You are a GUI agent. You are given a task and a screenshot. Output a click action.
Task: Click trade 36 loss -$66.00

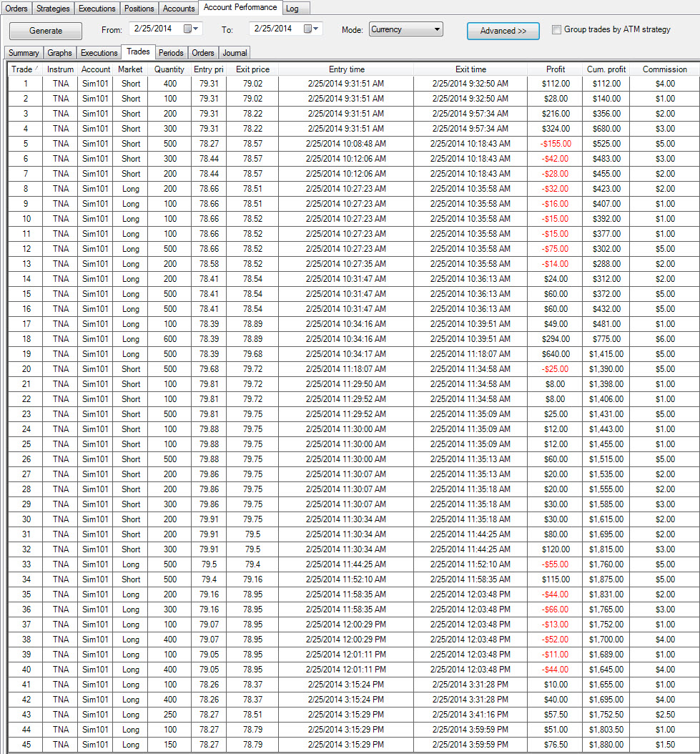pos(556,609)
